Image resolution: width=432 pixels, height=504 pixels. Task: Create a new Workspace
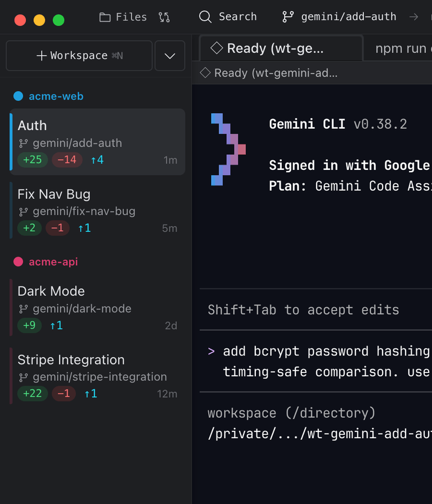(79, 56)
